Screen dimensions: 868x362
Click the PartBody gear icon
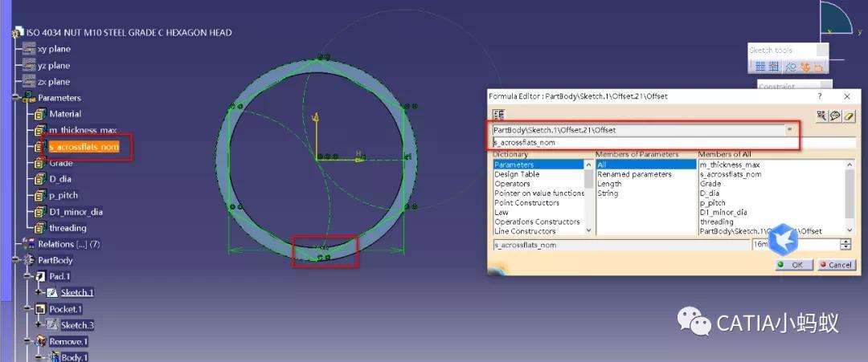(29, 260)
